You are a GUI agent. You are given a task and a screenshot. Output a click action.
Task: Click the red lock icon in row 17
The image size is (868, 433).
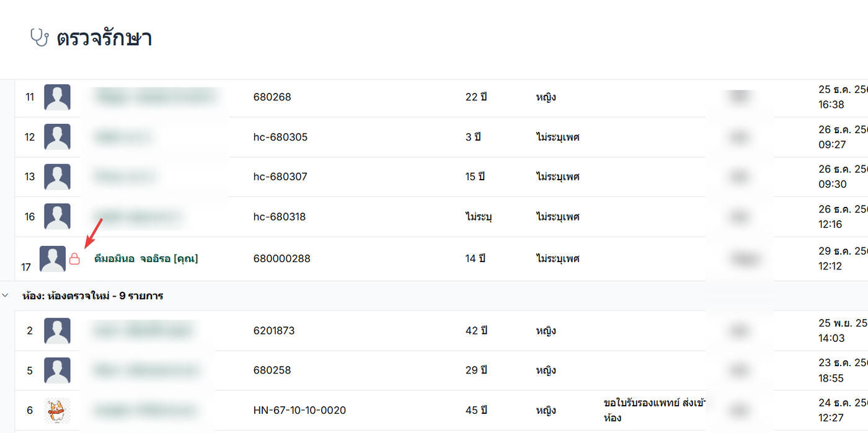point(74,259)
